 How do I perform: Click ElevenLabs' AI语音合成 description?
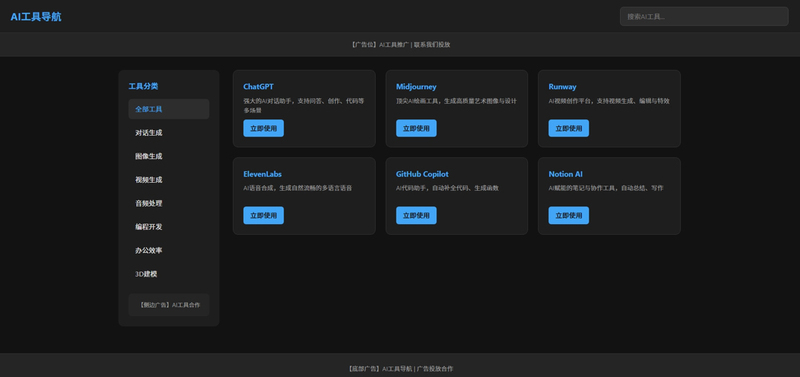[297, 188]
